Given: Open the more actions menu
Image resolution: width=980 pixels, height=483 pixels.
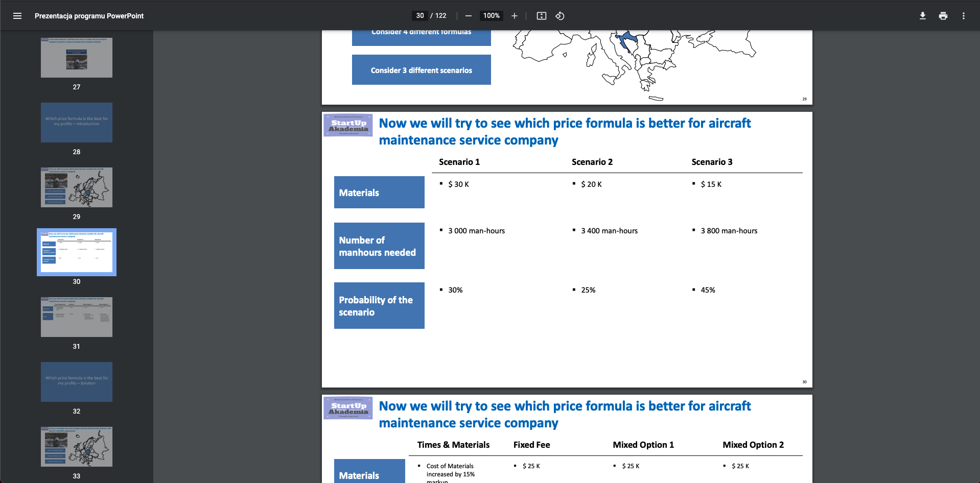Looking at the screenshot, I should [x=964, y=16].
